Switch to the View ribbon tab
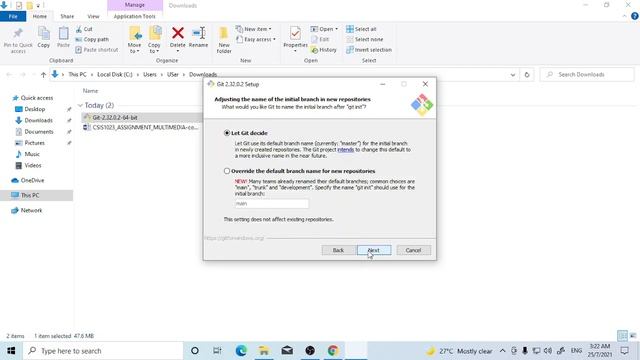This screenshot has height=360, width=640. coord(93,16)
